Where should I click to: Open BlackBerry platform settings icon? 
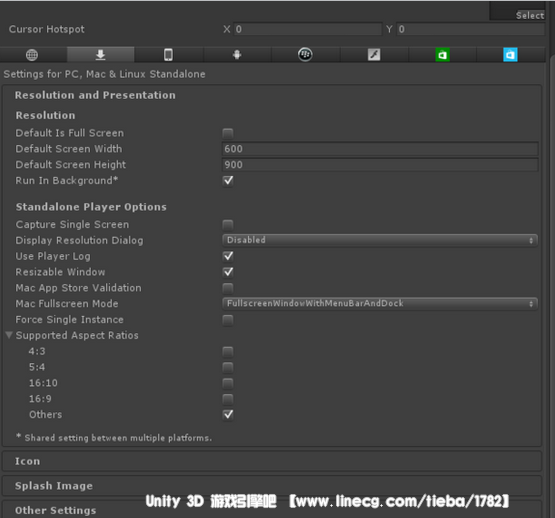point(305,55)
